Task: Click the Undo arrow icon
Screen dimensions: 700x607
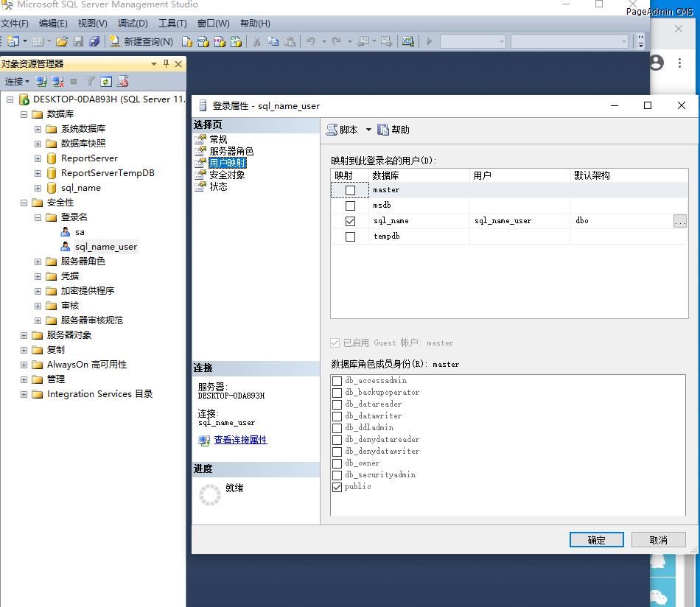Action: coord(311,41)
